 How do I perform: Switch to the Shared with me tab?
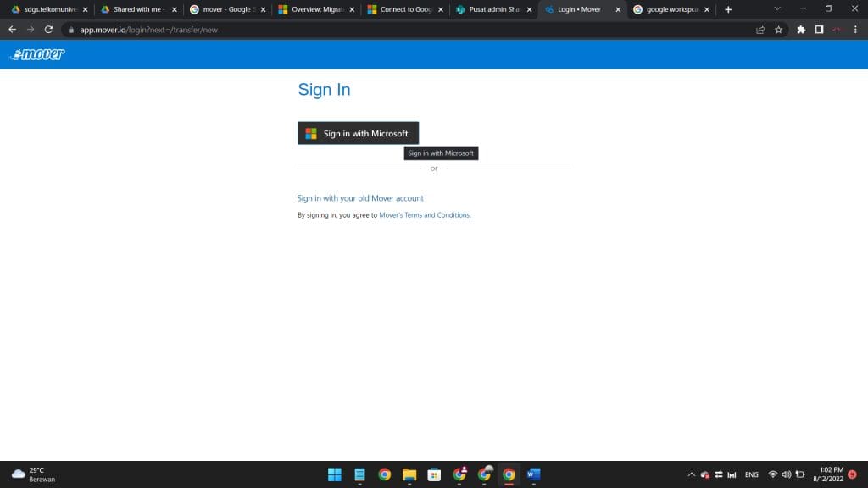[138, 9]
